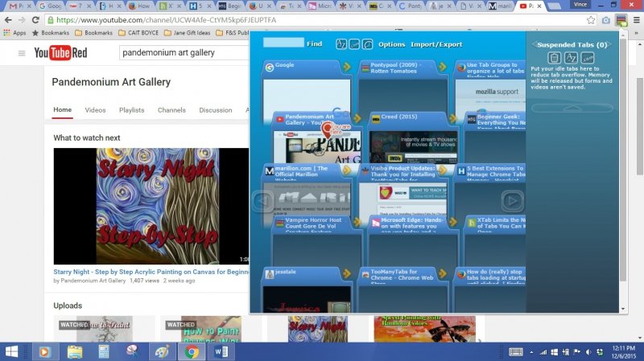The image size is (644, 361).
Task: Suspend the TooManyTabs for Chrome tab arrow
Action: pyautogui.click(x=442, y=273)
